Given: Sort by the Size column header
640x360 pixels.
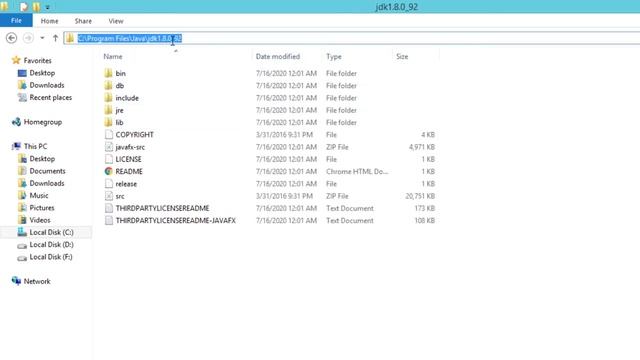Looking at the screenshot, I should pyautogui.click(x=402, y=57).
